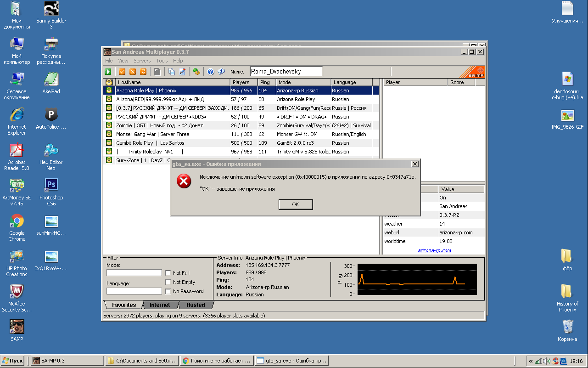Viewport: 588px width, 368px height.
Task: Select server row Gambit Role Play | Los Santos
Action: (241, 143)
